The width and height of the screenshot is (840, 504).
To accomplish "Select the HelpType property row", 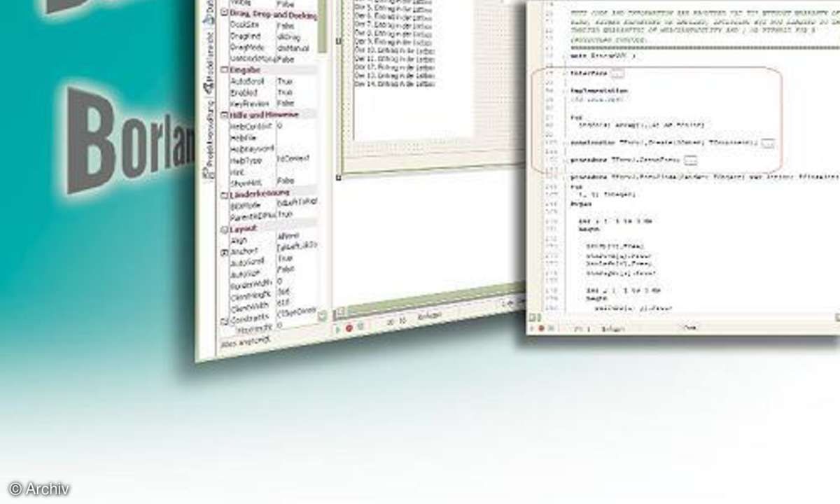I will 272,160.
